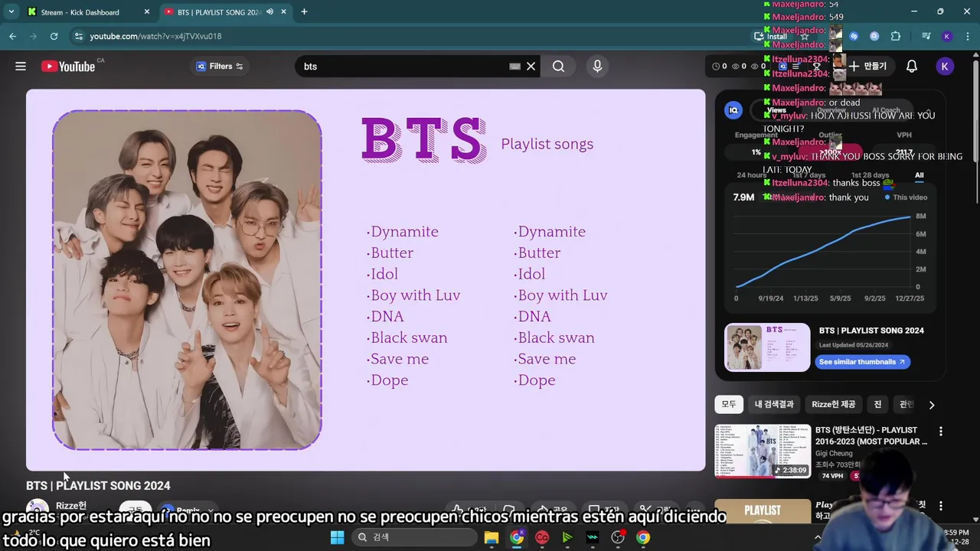
Task: Open the green play-arrow taskbar icon
Action: pos(567,537)
